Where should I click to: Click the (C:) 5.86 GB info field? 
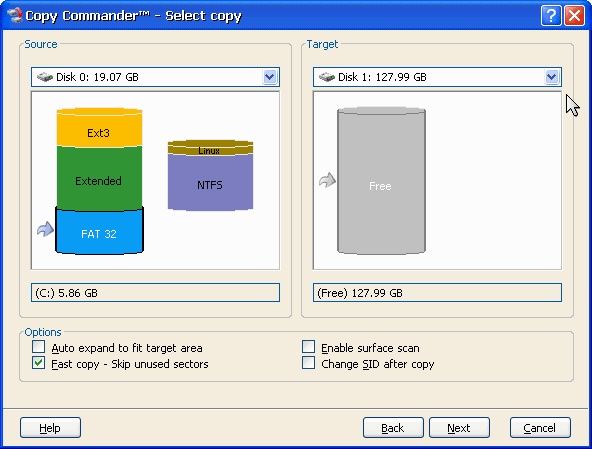[x=156, y=293]
